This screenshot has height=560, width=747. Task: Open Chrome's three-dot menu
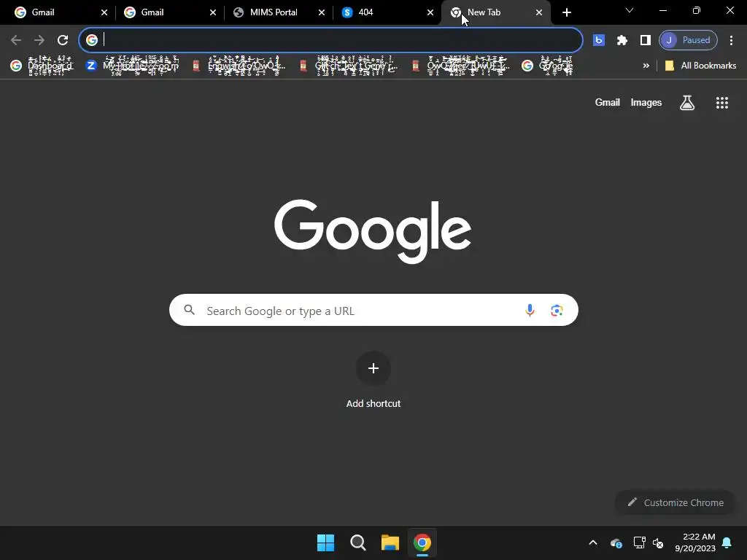(x=731, y=40)
